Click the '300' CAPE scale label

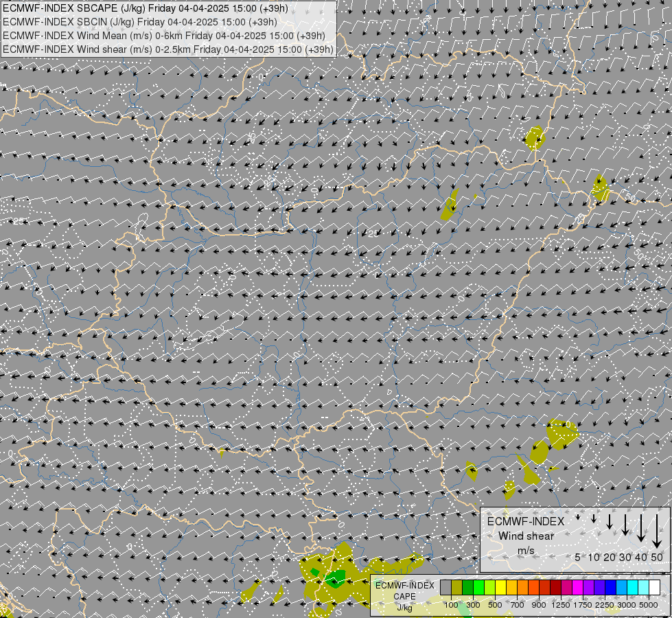point(473,605)
